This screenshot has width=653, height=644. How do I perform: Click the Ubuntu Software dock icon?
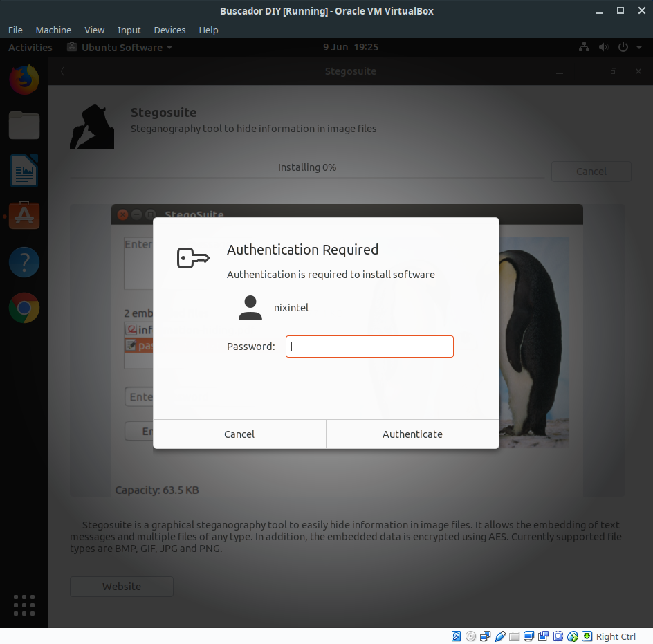(24, 216)
